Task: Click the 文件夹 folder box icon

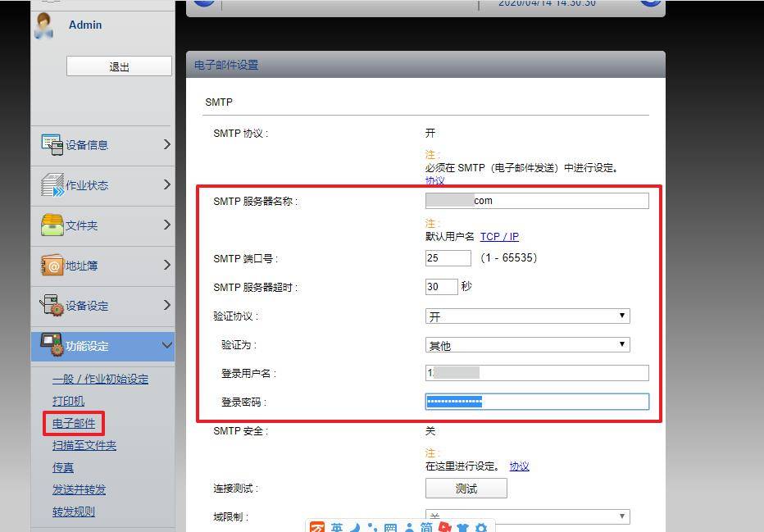Action: pyautogui.click(x=52, y=225)
